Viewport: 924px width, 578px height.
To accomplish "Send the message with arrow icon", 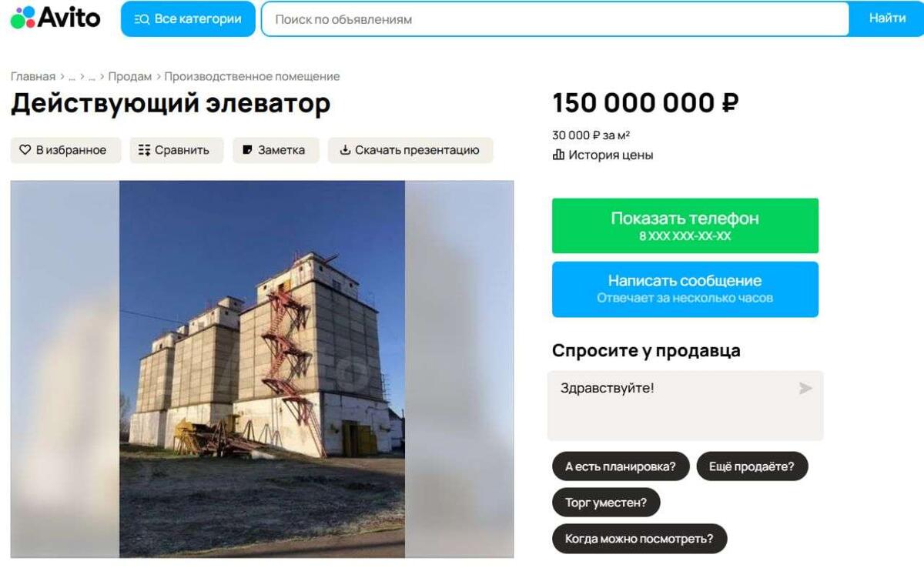I will click(805, 388).
